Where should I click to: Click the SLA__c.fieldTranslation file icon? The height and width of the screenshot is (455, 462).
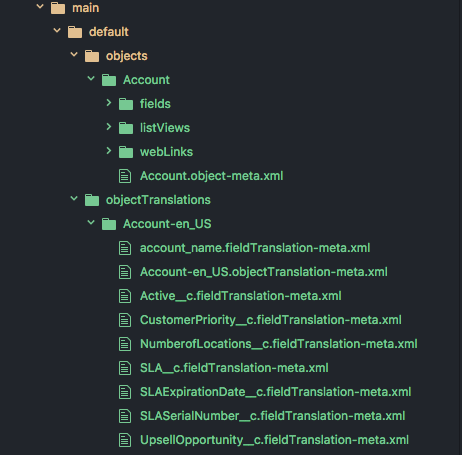coord(125,368)
